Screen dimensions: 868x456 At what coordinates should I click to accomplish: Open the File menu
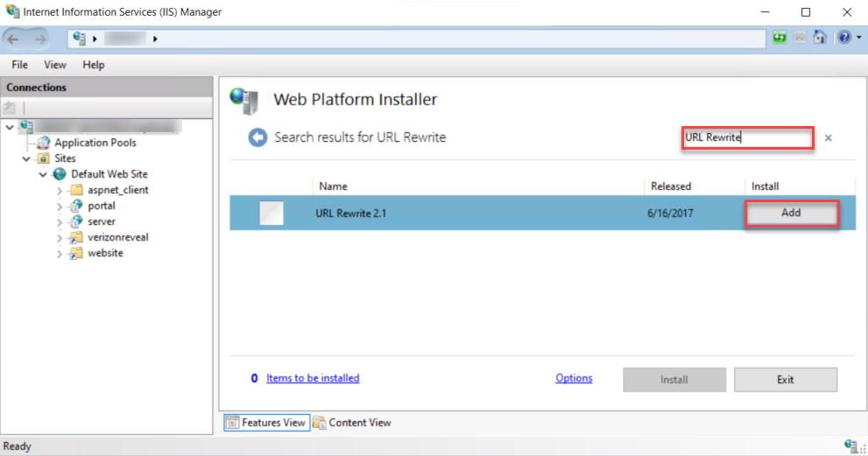pos(19,65)
